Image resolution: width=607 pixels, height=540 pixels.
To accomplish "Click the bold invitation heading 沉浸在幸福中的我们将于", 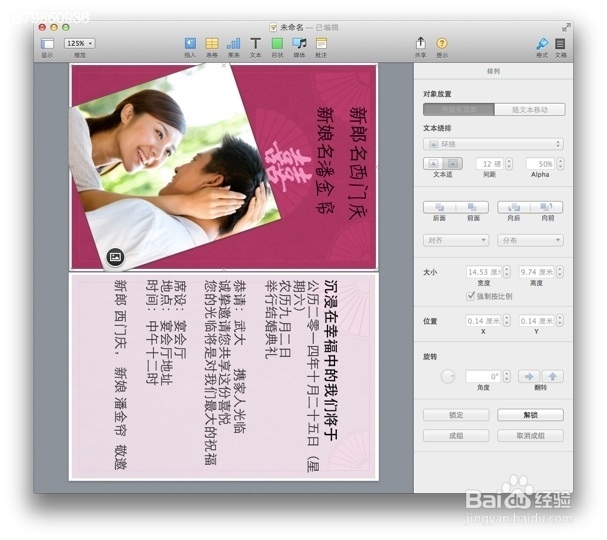I will click(x=331, y=361).
